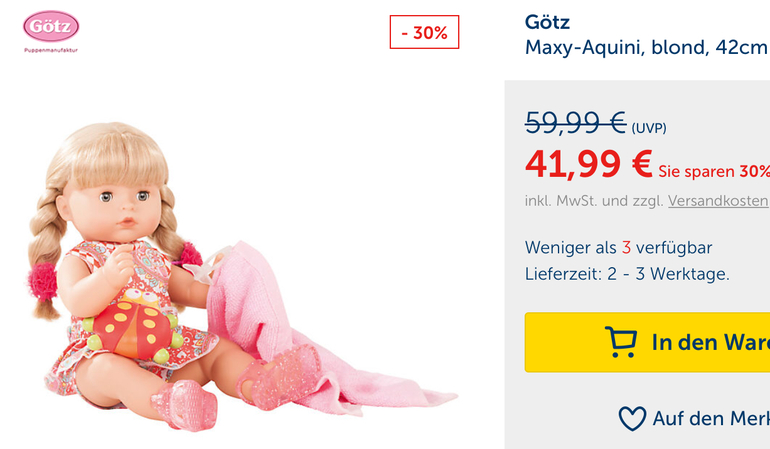Viewport: 770px width, 449px height.
Task: Click the product title Maxy-Aquini, blond, 42cm
Action: (646, 48)
